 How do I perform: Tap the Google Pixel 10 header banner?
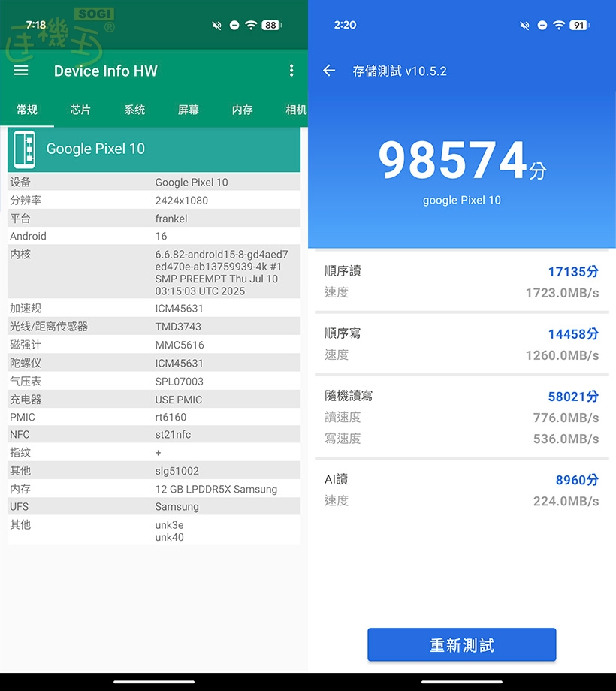pyautogui.click(x=154, y=149)
